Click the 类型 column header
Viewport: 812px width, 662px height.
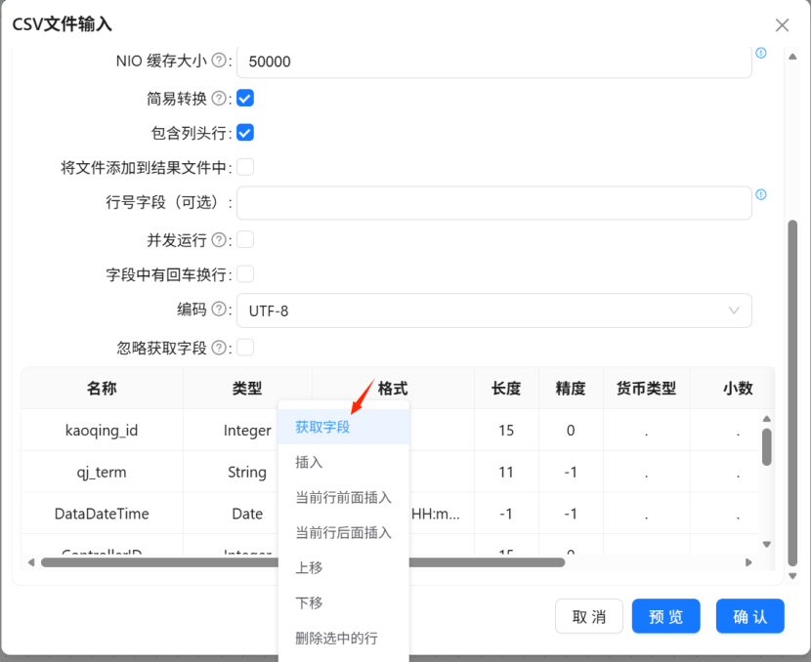click(x=247, y=389)
